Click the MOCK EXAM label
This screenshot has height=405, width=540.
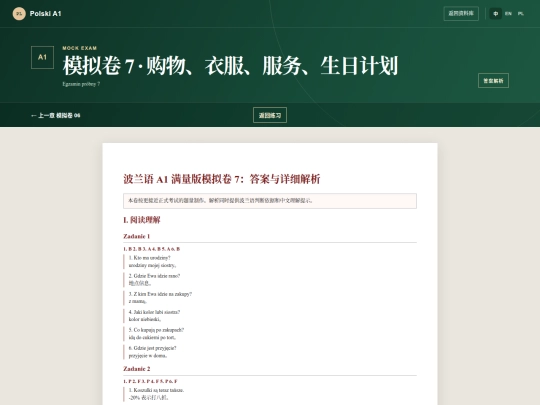click(x=80, y=48)
